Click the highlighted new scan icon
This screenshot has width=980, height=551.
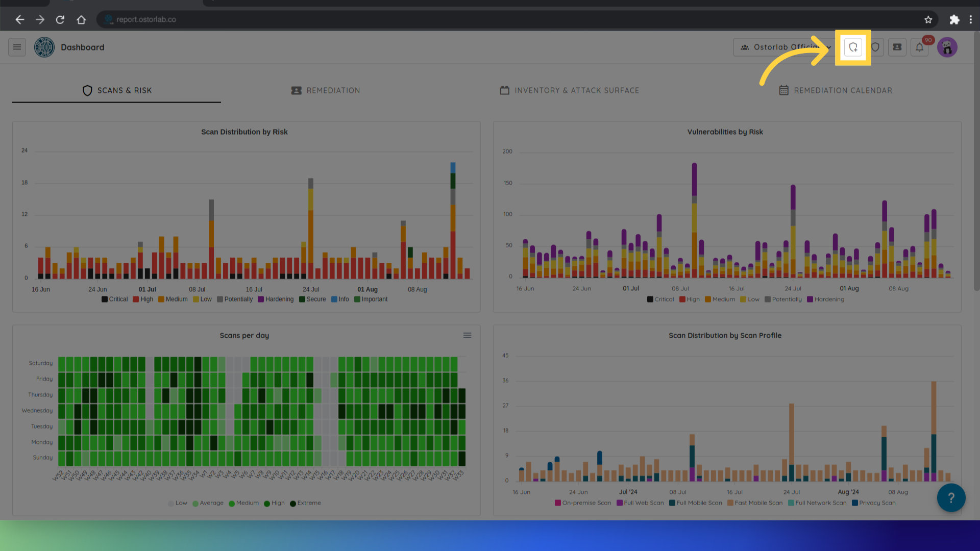click(853, 47)
